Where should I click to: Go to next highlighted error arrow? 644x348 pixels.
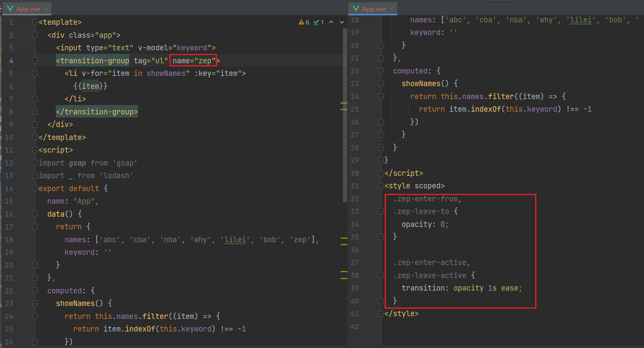pyautogui.click(x=342, y=22)
